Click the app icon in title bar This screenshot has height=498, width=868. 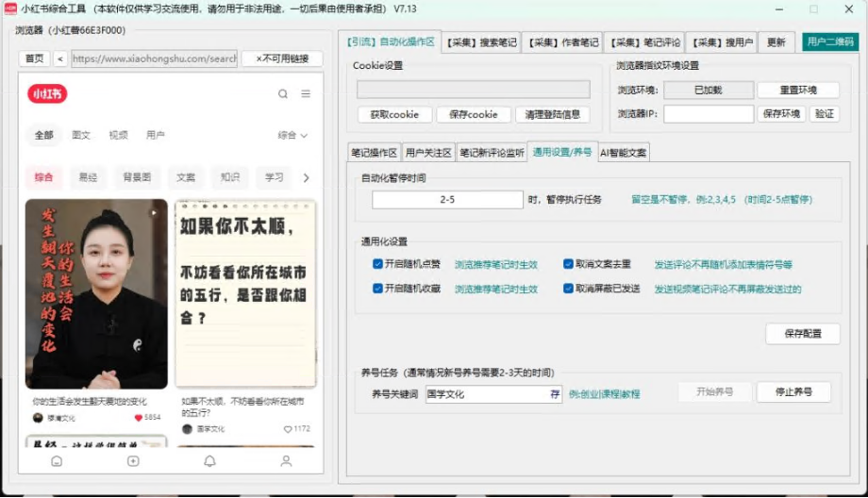[x=10, y=8]
